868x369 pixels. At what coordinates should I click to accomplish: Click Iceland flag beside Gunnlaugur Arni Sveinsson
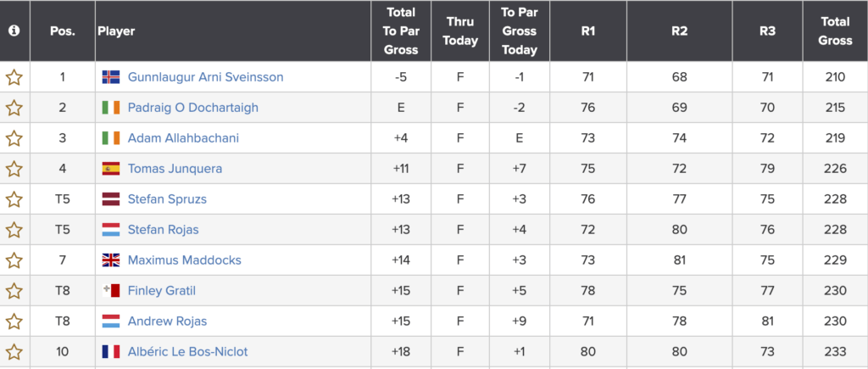coord(110,77)
